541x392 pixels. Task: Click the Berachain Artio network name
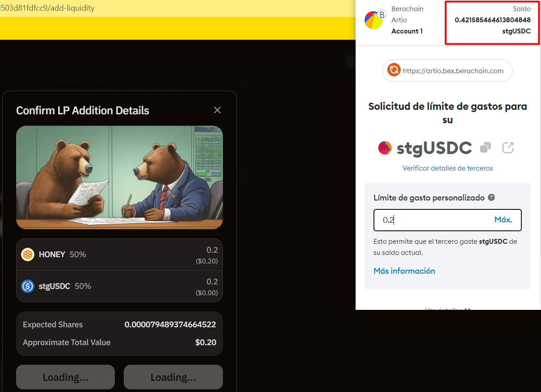[x=407, y=14]
